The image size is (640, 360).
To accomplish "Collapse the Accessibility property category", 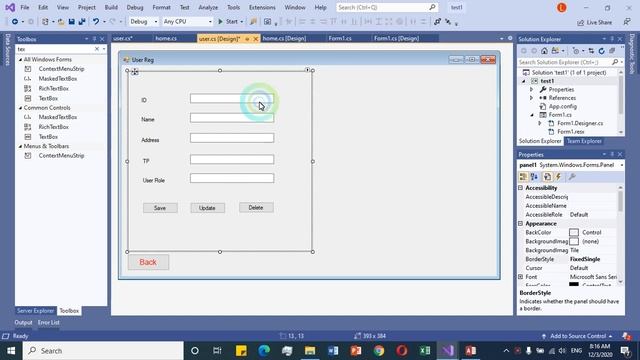I will 521,188.
